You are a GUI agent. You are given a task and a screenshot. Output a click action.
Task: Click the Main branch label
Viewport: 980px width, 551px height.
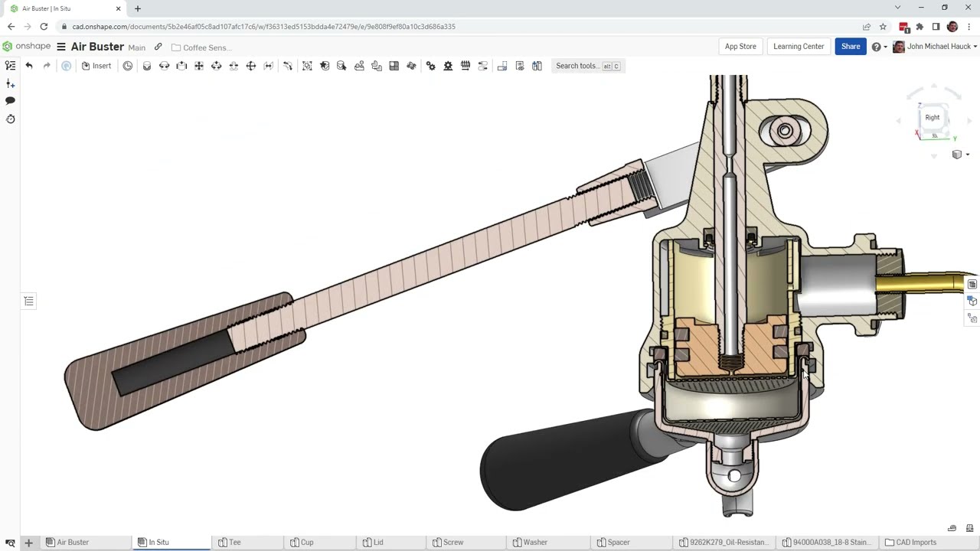[136, 47]
